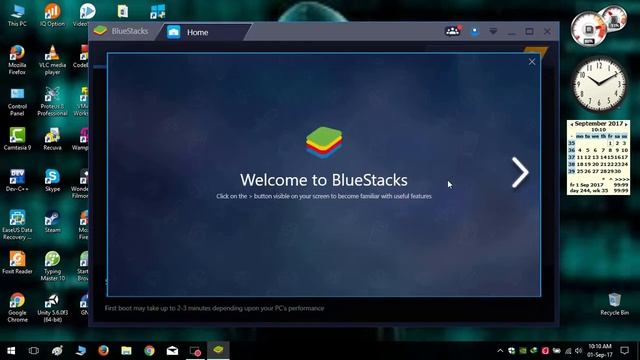Screen dimensions: 640x360
Task: Select day 15 in the calendar gadget
Action: click(x=610, y=157)
